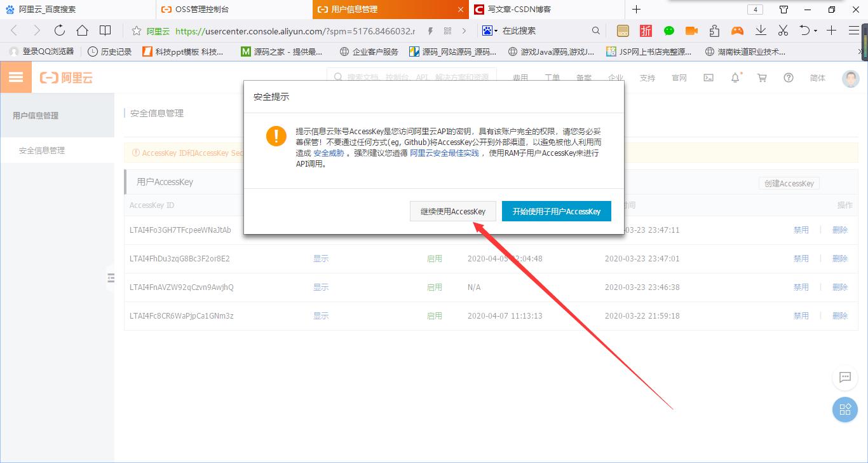The image size is (868, 463).
Task: Show secret for LTAI4FnAVZW92qCzvn9AwjhQ
Action: [321, 287]
